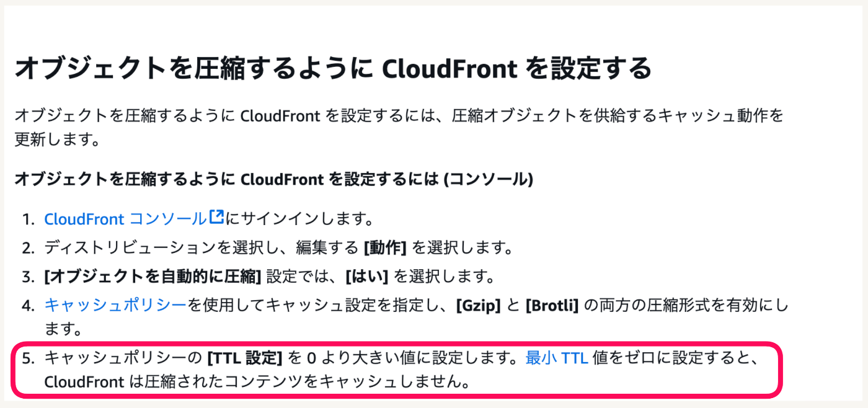Click the number 1 list marker
The width and height of the screenshot is (868, 408).
click(x=29, y=220)
